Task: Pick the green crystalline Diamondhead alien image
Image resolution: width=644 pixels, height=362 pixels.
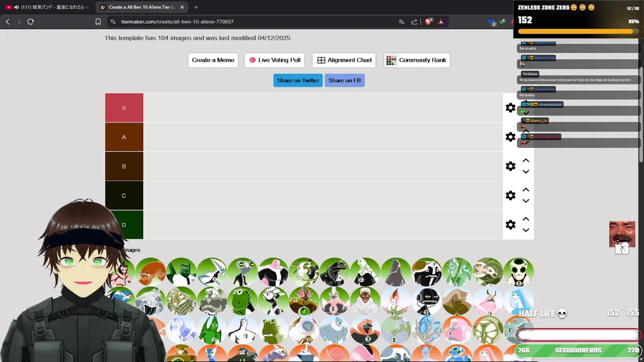Action: pos(181,273)
